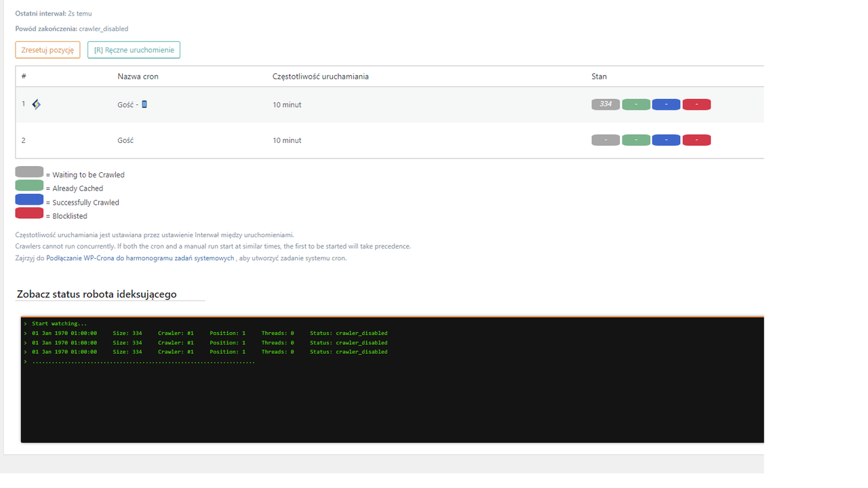Click the dotted progress line in console
Image resolution: width=868 pixels, height=488 pixels.
click(x=143, y=362)
